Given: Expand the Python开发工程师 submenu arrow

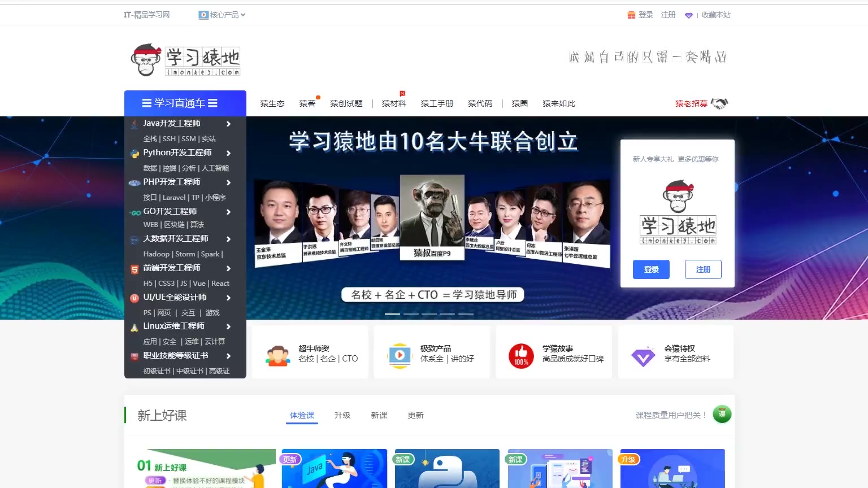Looking at the screenshot, I should tap(228, 153).
